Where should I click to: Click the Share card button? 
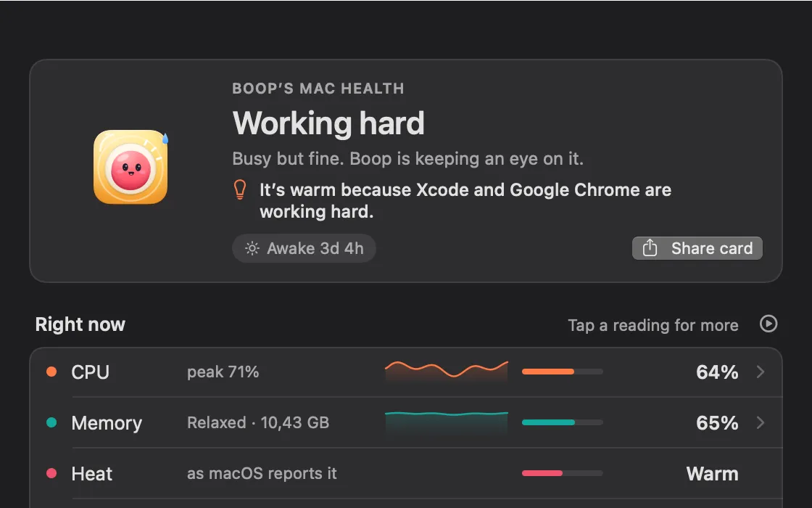tap(697, 248)
